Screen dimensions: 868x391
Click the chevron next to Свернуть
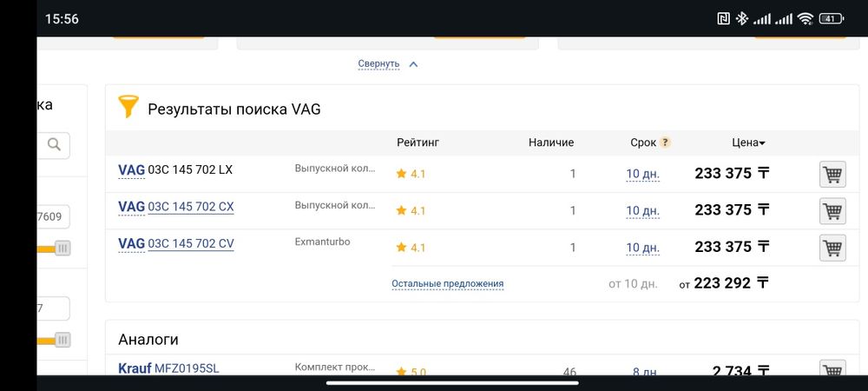[413, 64]
